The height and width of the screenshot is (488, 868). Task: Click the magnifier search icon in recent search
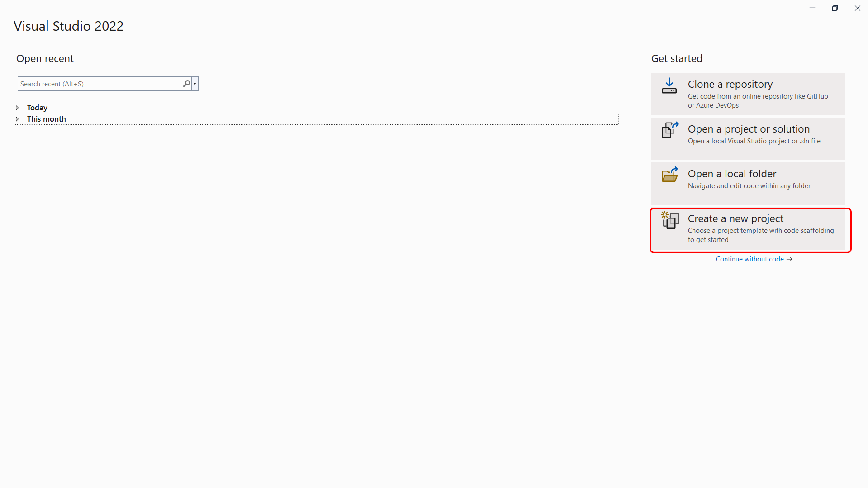click(186, 84)
